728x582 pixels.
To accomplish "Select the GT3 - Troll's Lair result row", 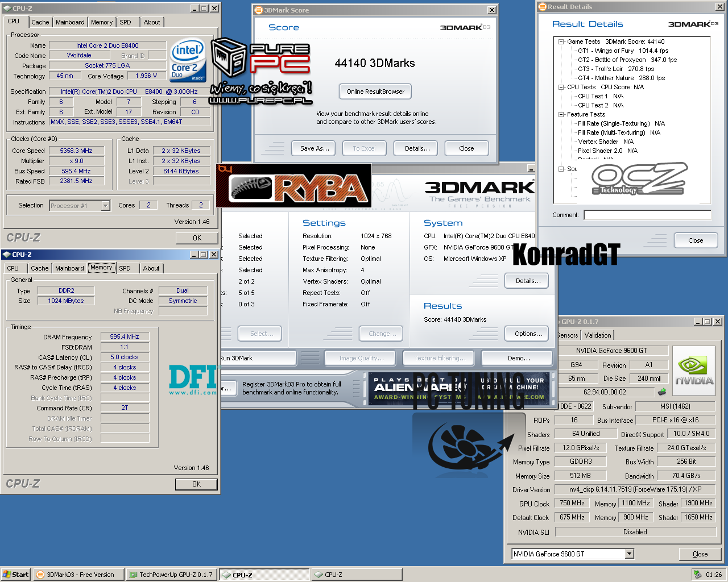I will tap(616, 69).
